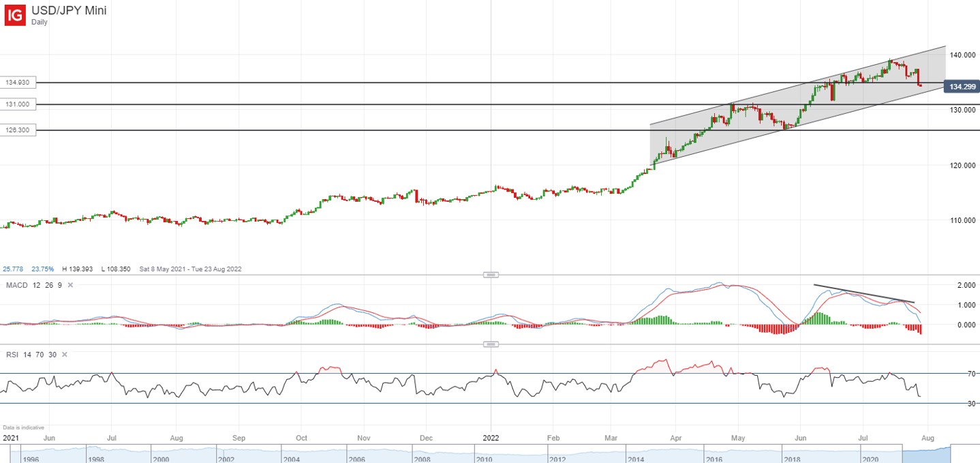Viewport: 980px width, 463px height.
Task: Click the 25.778 range change value
Action: (x=14, y=269)
